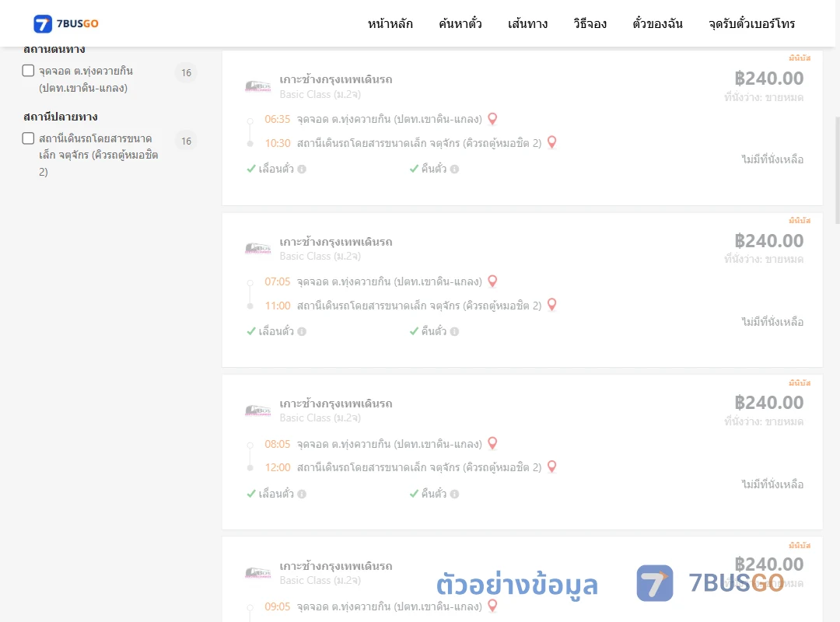The image size is (840, 622).
Task: Click bus operator logo on 08:05 trip card
Action: click(257, 411)
